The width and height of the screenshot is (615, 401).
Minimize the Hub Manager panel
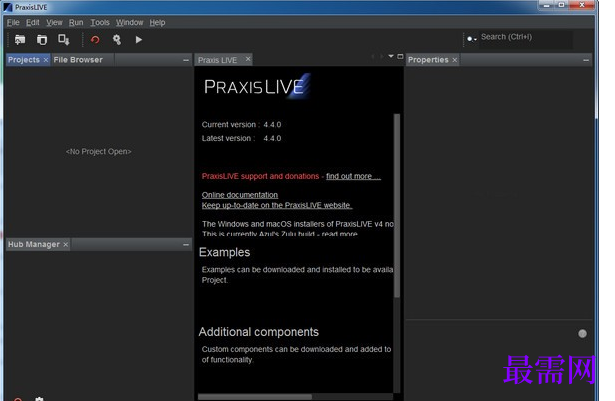(x=186, y=244)
